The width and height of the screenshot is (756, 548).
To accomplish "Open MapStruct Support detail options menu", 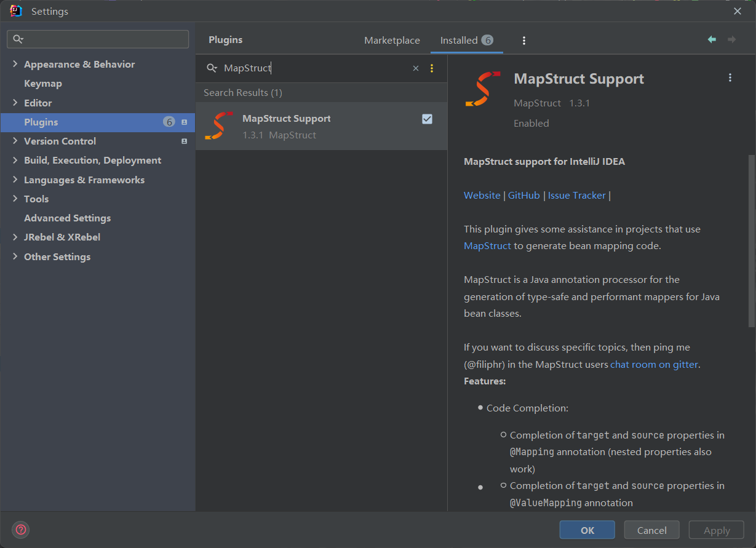I will [x=730, y=77].
